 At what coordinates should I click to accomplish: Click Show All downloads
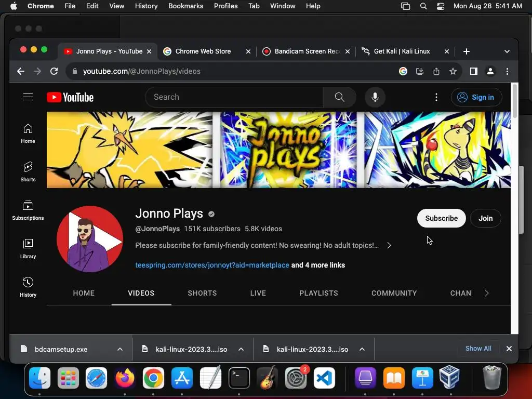pyautogui.click(x=478, y=349)
